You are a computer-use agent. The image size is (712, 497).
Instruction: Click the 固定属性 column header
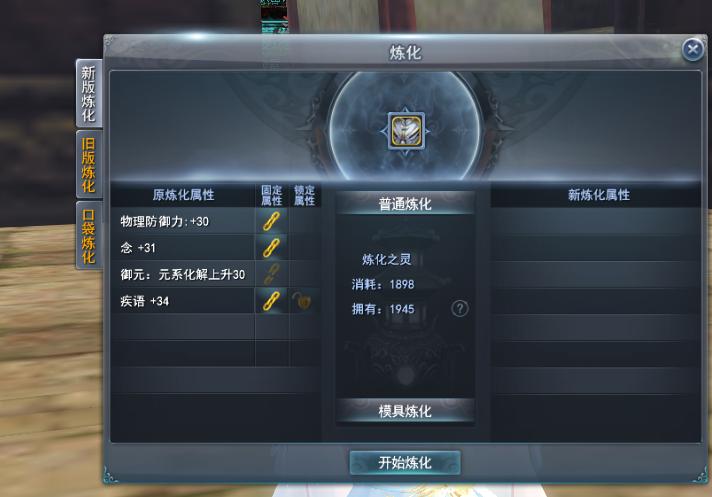click(272, 195)
